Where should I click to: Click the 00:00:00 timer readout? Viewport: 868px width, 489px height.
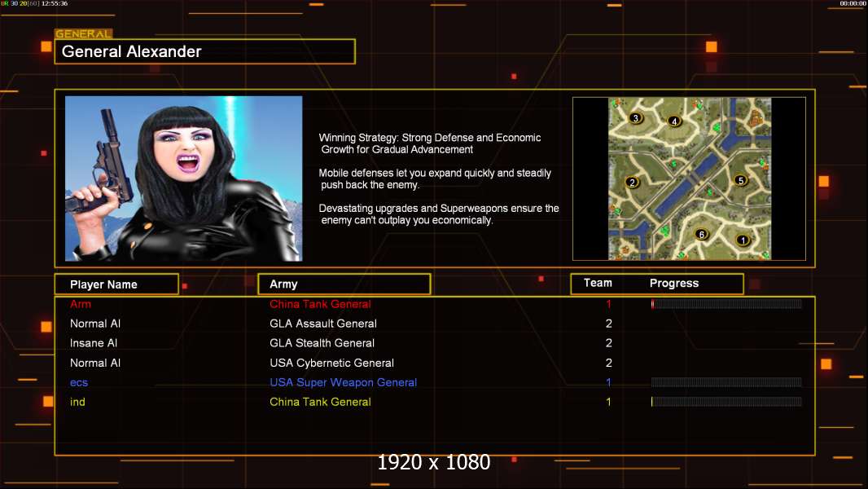point(853,3)
